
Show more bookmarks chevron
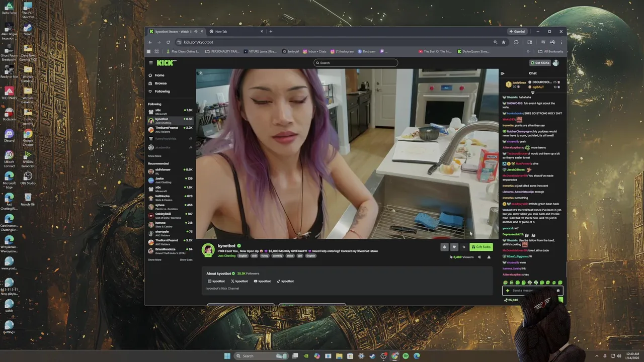point(528,51)
